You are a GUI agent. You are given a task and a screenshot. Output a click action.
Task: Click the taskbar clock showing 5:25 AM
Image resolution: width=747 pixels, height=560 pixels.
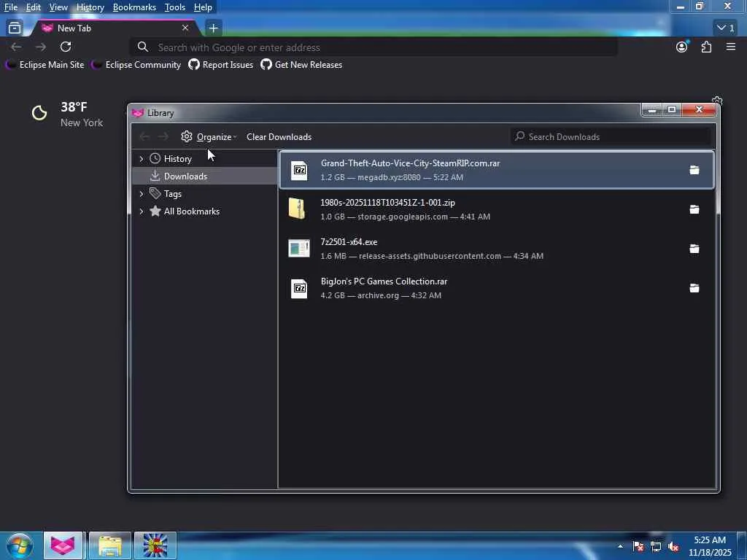coord(710,546)
